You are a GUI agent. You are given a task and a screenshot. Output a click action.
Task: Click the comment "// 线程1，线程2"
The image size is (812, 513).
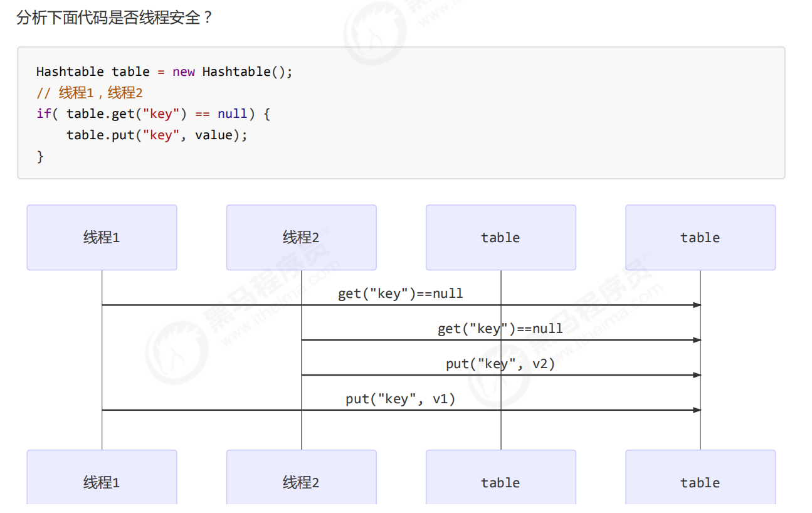pos(90,93)
